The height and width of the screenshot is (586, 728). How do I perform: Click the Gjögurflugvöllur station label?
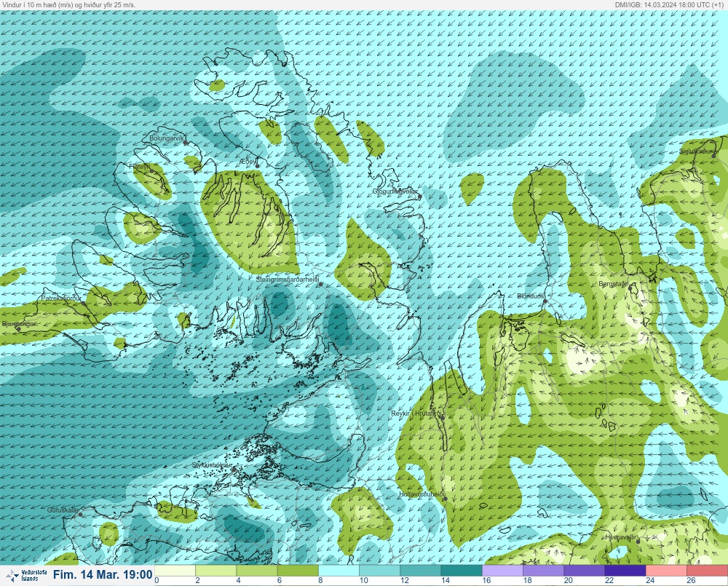[395, 191]
